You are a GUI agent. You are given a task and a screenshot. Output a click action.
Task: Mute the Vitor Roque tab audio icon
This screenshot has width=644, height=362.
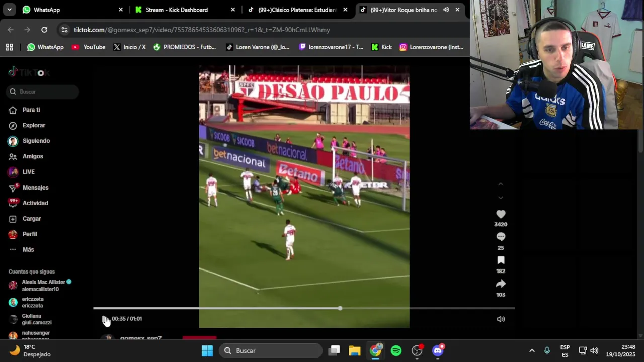click(x=446, y=10)
